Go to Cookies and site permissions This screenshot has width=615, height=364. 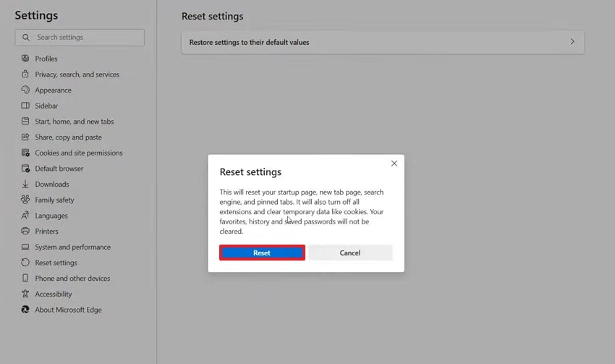coord(79,153)
